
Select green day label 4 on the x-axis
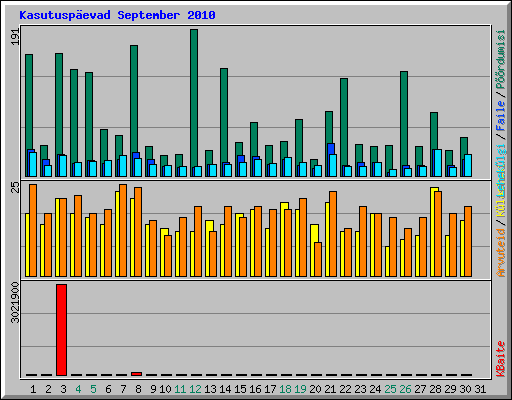click(x=78, y=389)
